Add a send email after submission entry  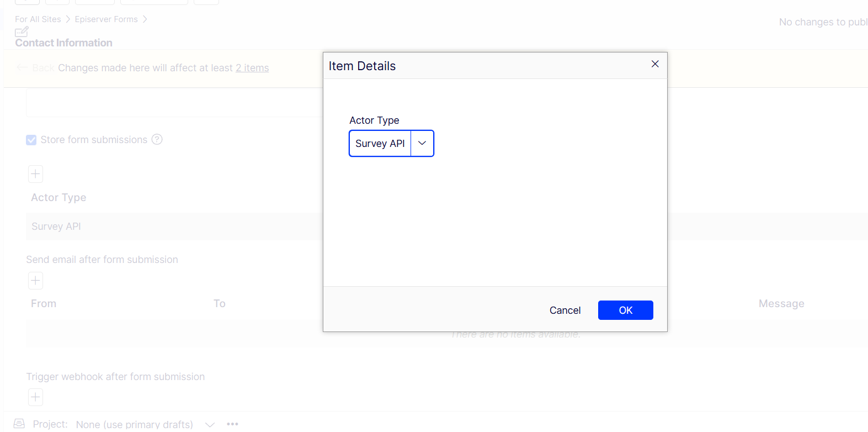point(35,281)
